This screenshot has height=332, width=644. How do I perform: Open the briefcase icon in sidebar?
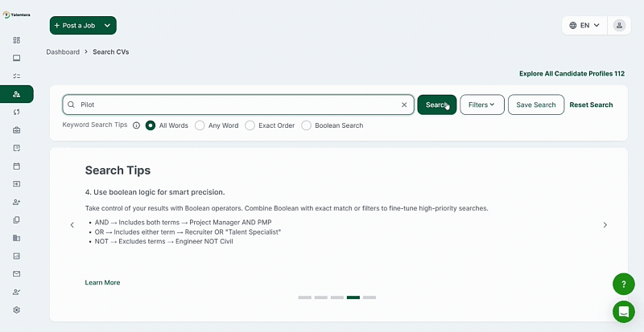[16, 130]
